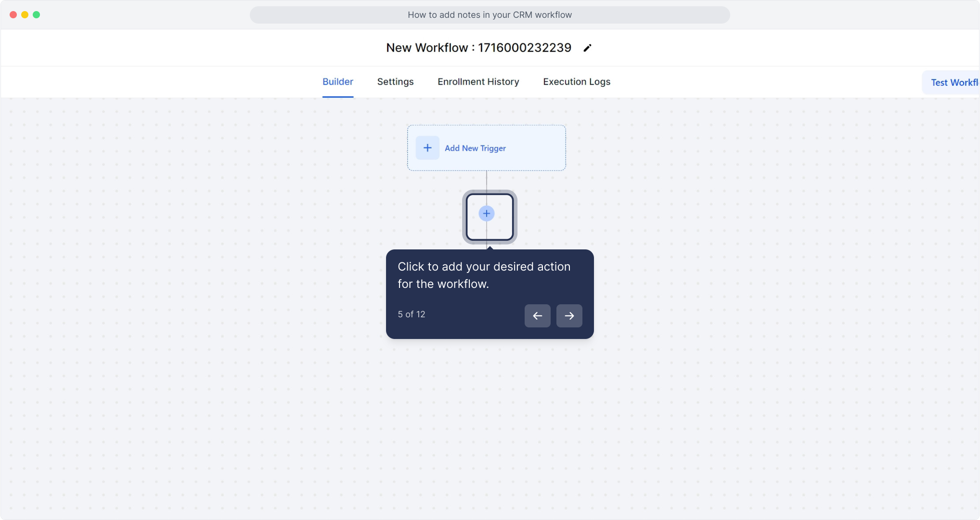Click the red close window dot
This screenshot has height=520, width=980.
[13, 14]
